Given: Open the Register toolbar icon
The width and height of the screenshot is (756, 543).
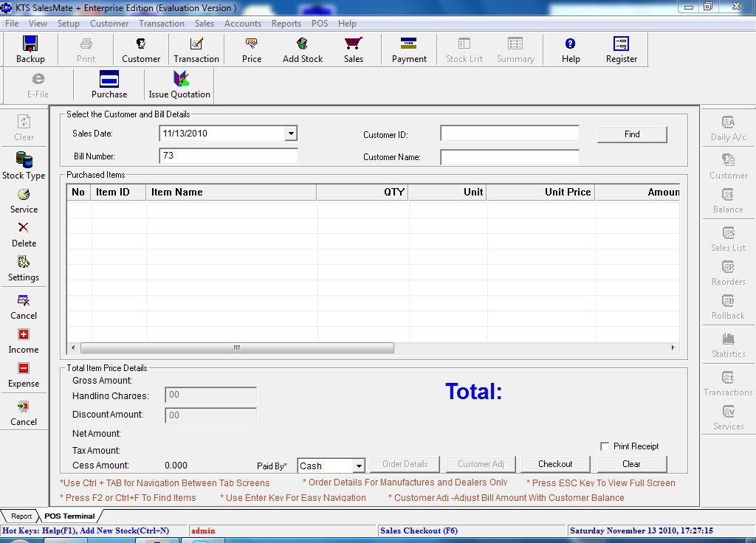Looking at the screenshot, I should point(621,49).
